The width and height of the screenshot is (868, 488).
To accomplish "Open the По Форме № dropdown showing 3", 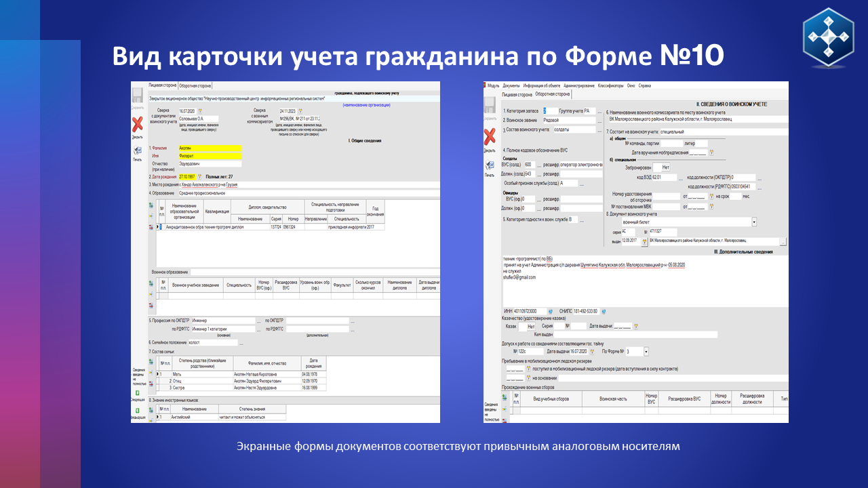I will (646, 352).
